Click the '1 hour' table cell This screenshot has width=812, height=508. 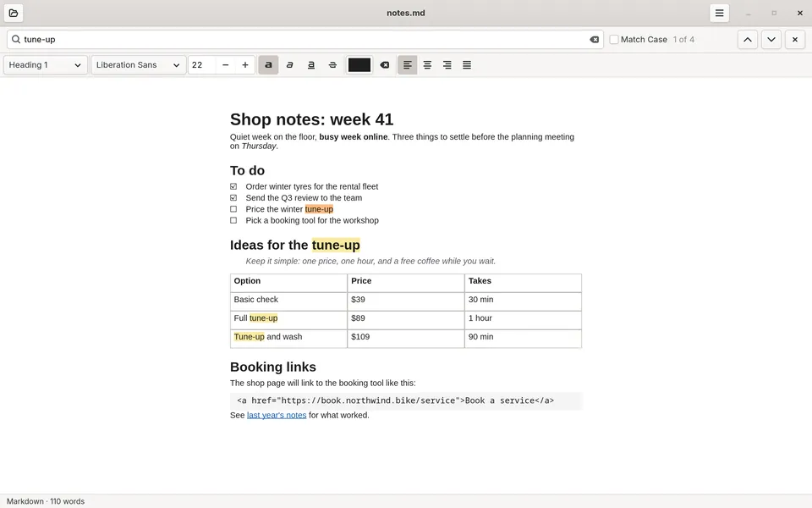pyautogui.click(x=523, y=320)
